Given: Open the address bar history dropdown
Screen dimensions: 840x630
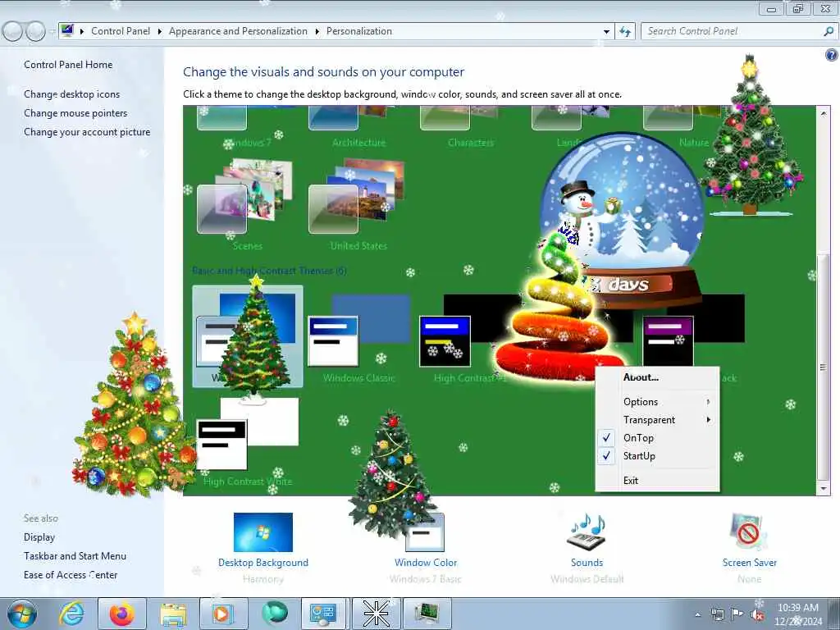Looking at the screenshot, I should coord(606,32).
